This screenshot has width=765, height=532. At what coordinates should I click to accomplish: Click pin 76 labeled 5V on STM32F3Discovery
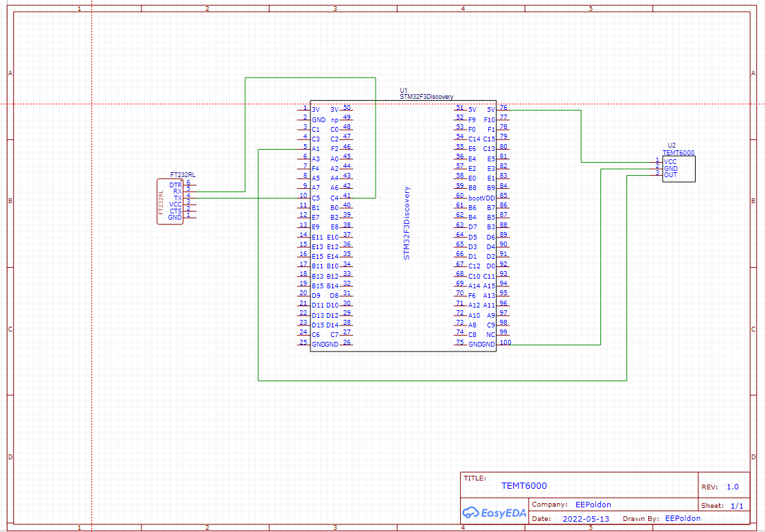[x=503, y=110]
